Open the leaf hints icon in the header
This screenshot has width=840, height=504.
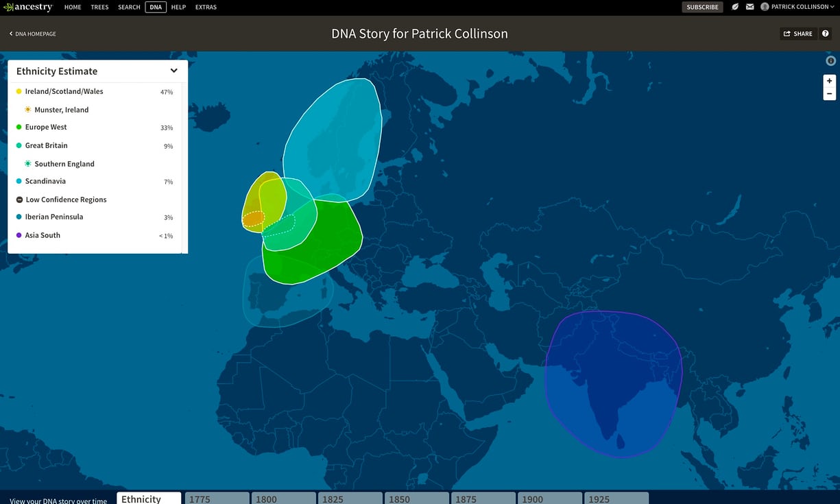734,7
